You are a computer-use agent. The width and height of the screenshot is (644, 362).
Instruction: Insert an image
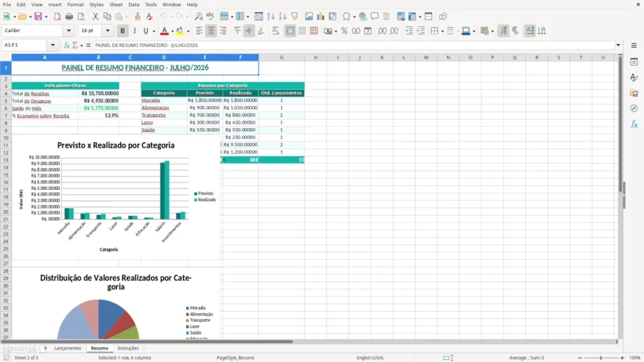[x=309, y=16]
